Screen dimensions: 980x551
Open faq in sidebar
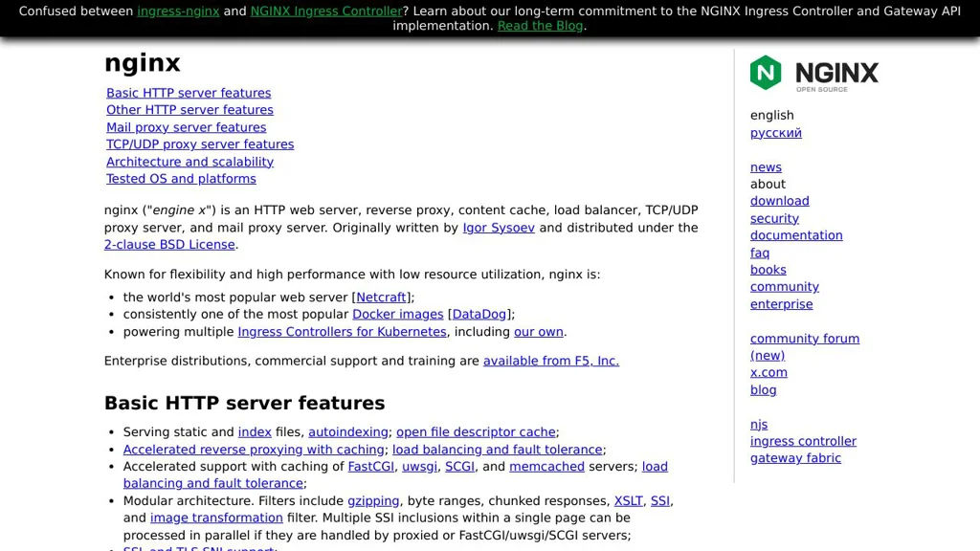point(759,253)
